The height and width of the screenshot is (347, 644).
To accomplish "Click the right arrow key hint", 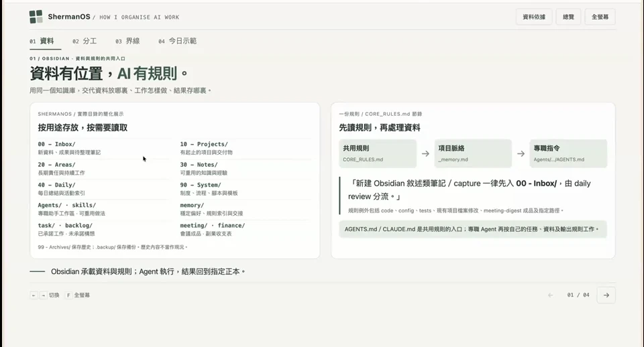I will (x=43, y=295).
